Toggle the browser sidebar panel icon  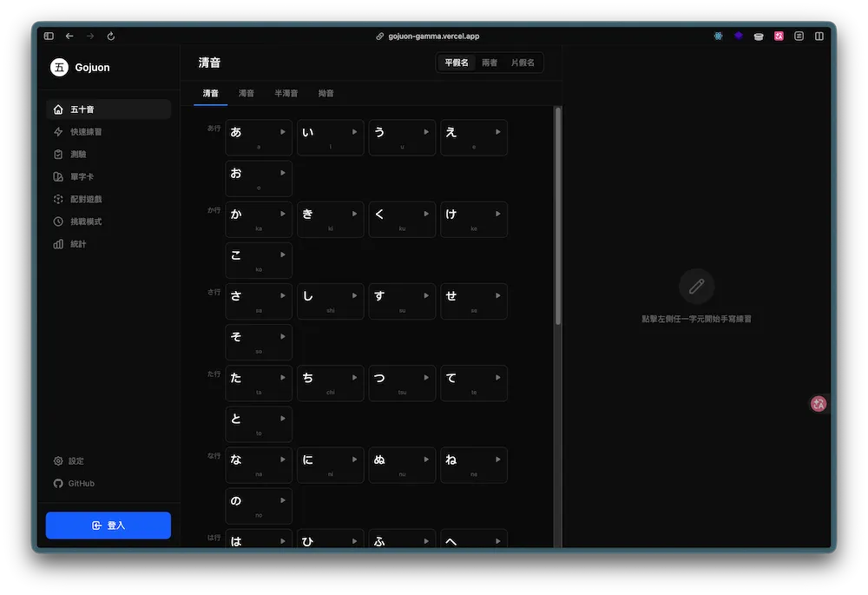[x=49, y=36]
